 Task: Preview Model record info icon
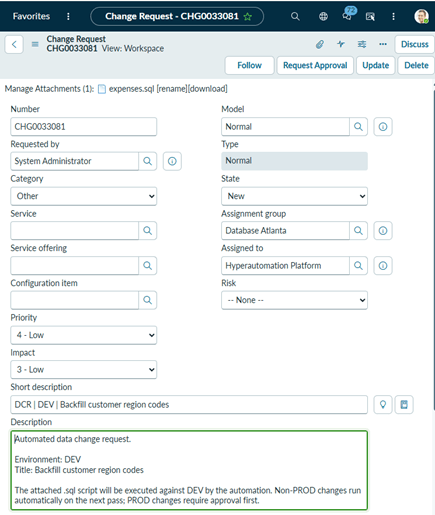coord(383,127)
